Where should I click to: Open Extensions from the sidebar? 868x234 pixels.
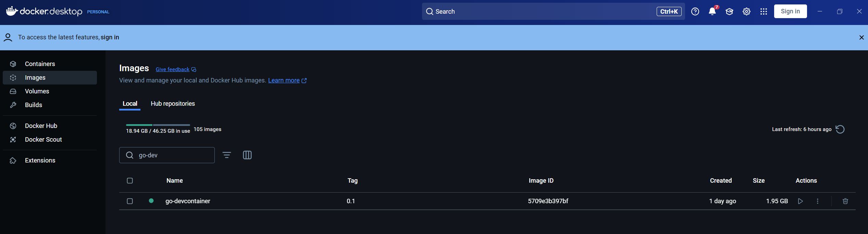click(50, 160)
